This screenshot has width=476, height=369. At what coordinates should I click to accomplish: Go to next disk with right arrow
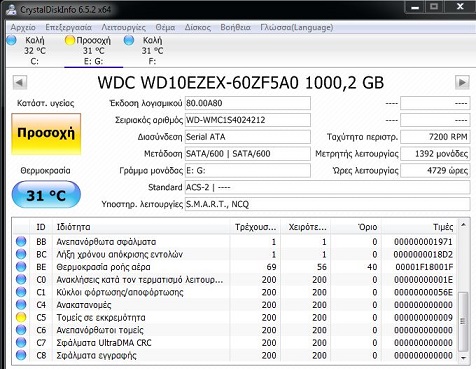pos(462,82)
